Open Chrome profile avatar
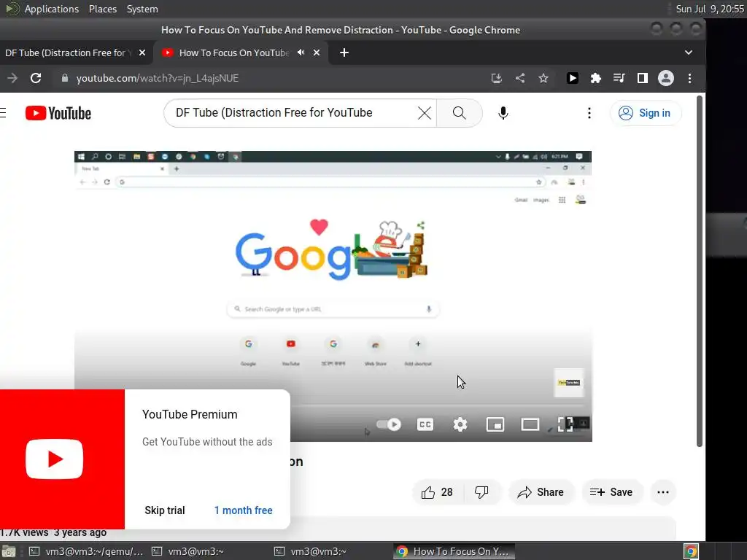747x560 pixels. [x=665, y=78]
